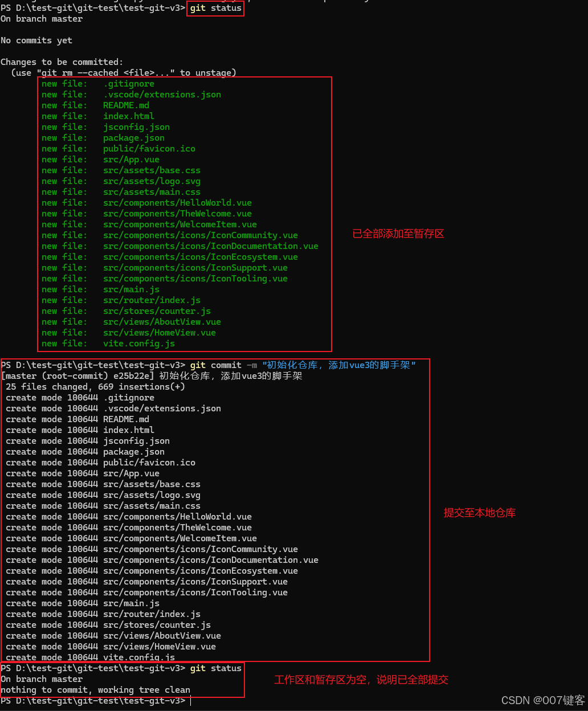
Task: Select the "new file: vite.config.js" row
Action: coord(108,344)
